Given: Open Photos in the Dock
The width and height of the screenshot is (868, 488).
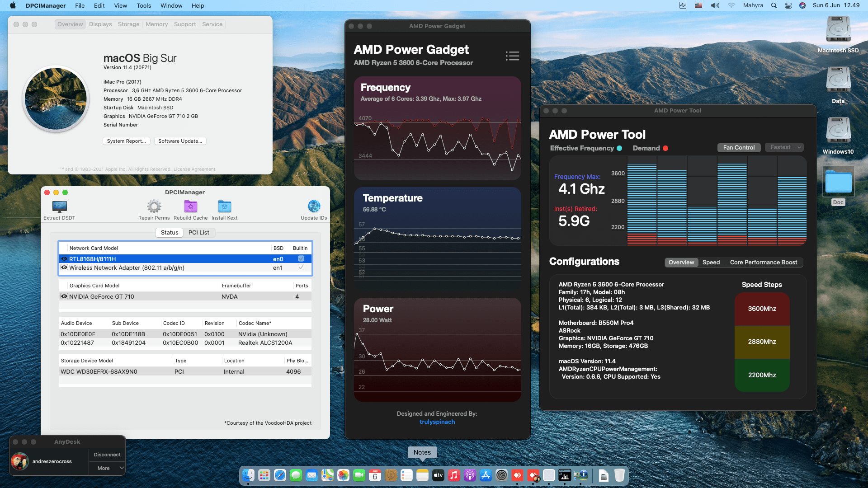Looking at the screenshot, I should 343,475.
